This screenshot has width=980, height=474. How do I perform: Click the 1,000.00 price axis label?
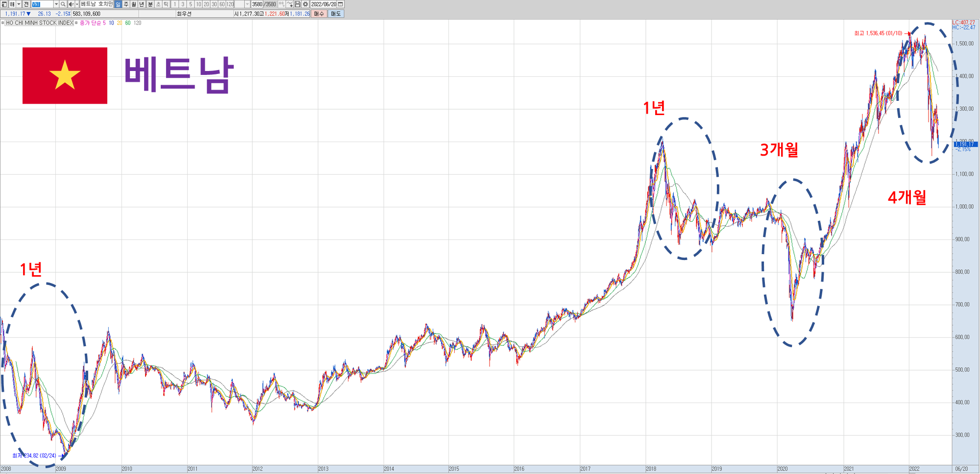(965, 207)
